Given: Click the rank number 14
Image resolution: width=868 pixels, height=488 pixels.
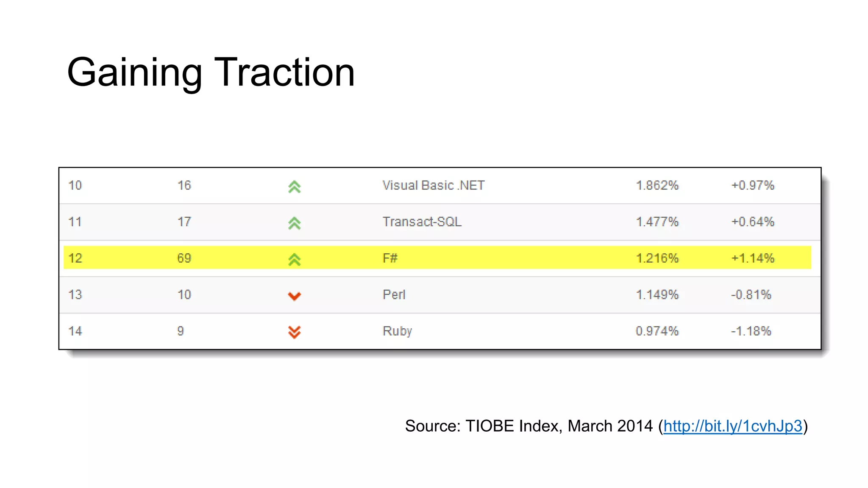Looking at the screenshot, I should click(x=75, y=331).
